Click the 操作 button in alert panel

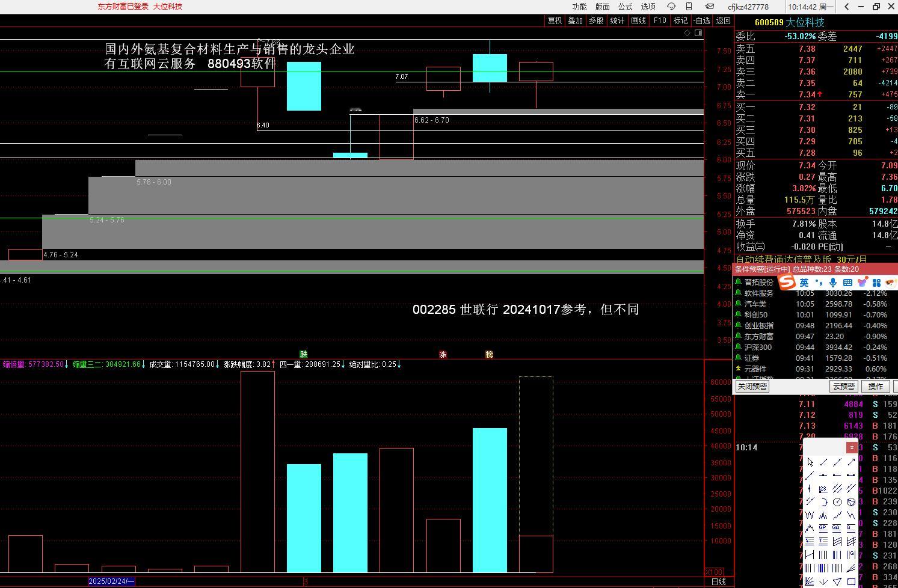point(876,387)
